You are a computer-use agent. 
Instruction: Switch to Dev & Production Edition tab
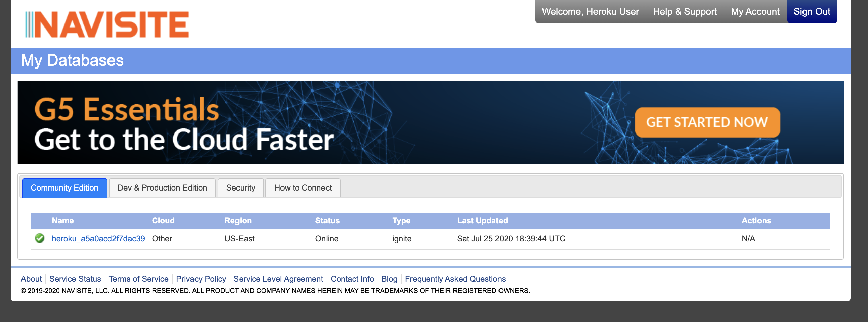162,188
